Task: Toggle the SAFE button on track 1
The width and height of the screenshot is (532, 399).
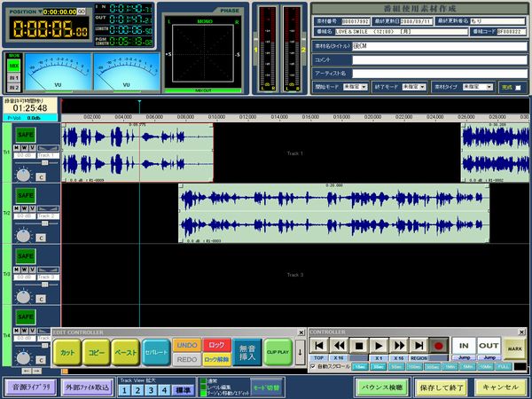Action: 25,134
